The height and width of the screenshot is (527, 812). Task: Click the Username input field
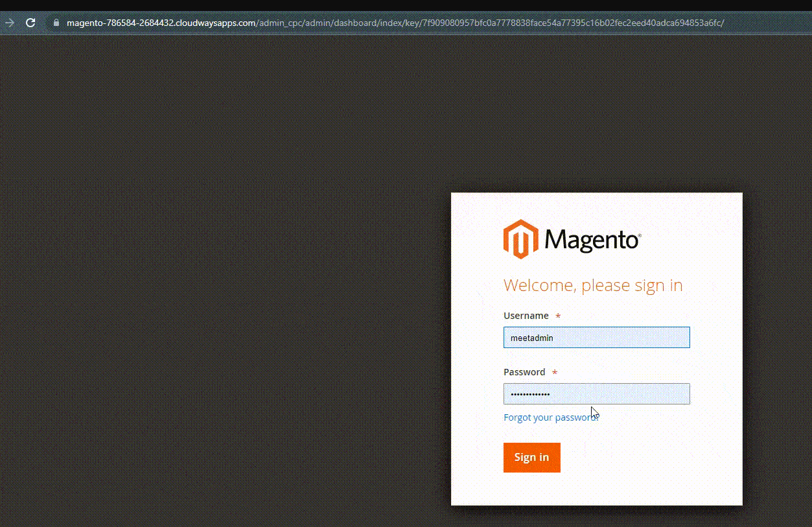click(x=596, y=337)
